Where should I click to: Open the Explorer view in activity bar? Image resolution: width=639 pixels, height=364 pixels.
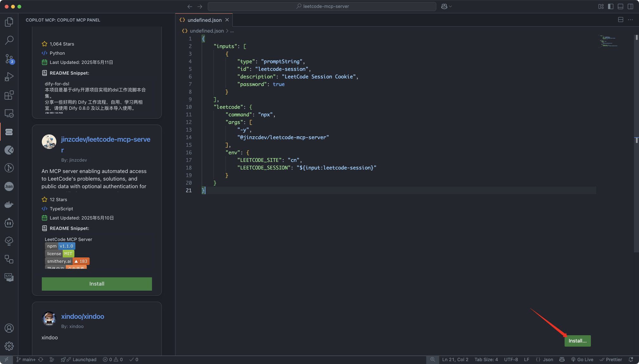point(9,22)
